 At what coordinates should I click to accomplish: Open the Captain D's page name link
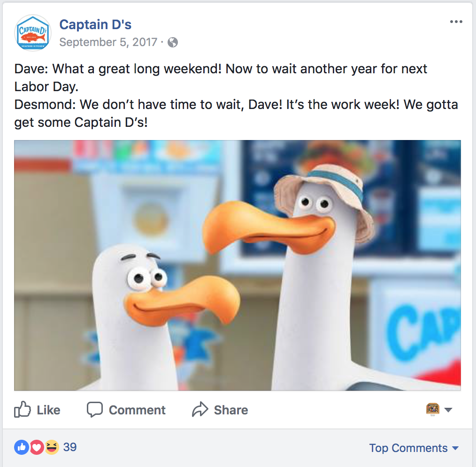95,24
